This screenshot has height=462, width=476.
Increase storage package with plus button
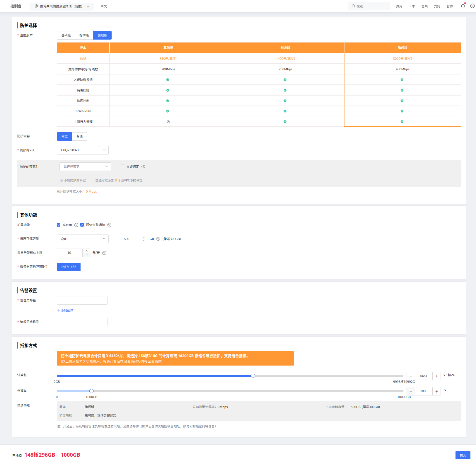[436, 391]
